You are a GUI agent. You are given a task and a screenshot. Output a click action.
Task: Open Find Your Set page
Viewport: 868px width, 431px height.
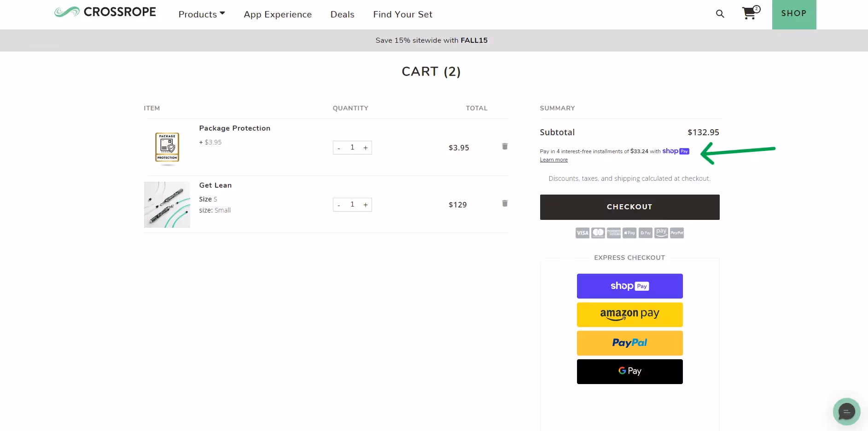403,14
